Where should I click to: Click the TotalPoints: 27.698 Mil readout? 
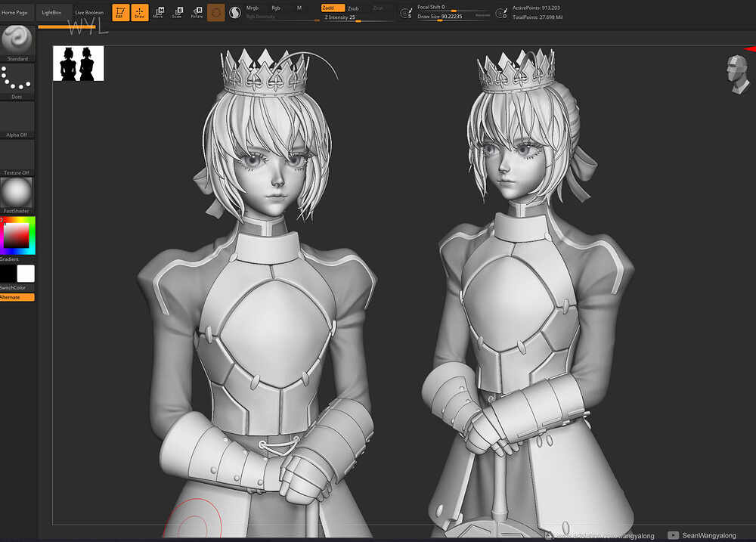click(538, 17)
